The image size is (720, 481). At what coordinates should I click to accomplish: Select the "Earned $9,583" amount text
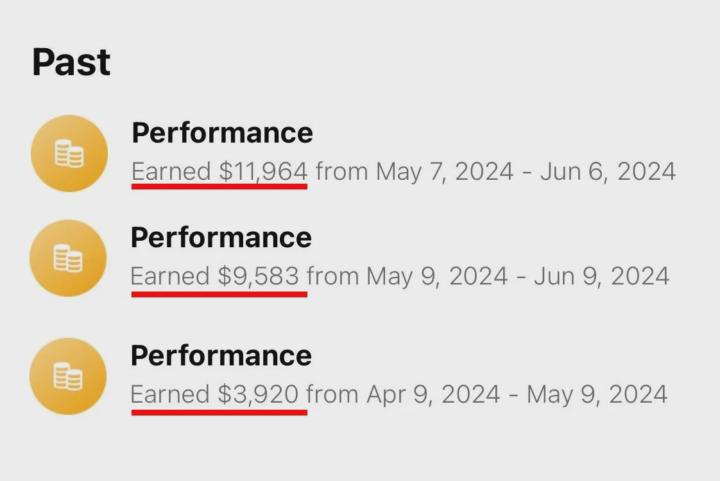[x=215, y=276]
